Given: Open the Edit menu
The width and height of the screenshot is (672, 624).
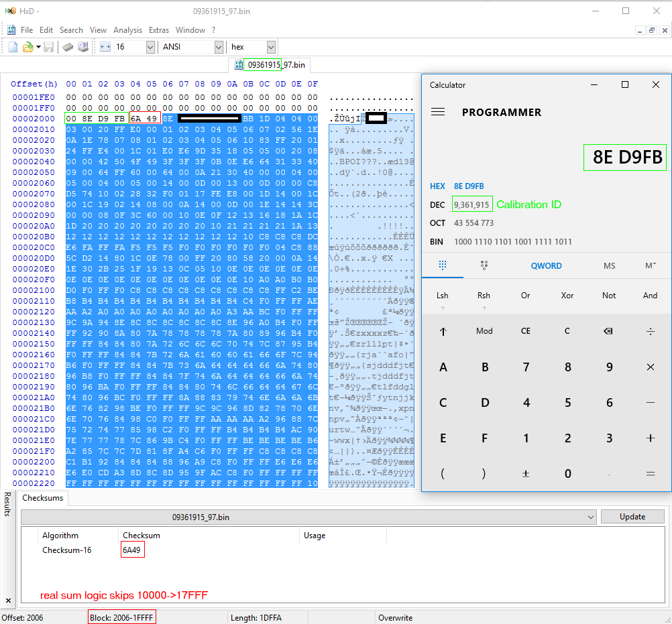Looking at the screenshot, I should [x=46, y=30].
